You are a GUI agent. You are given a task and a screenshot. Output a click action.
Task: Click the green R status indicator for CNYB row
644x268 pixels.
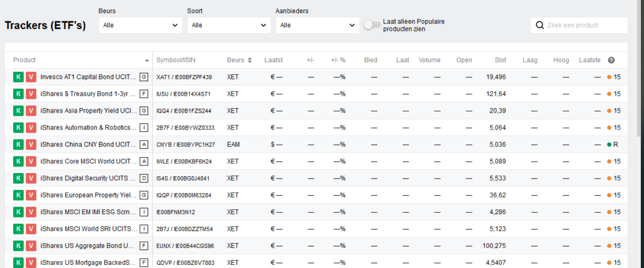(x=613, y=144)
